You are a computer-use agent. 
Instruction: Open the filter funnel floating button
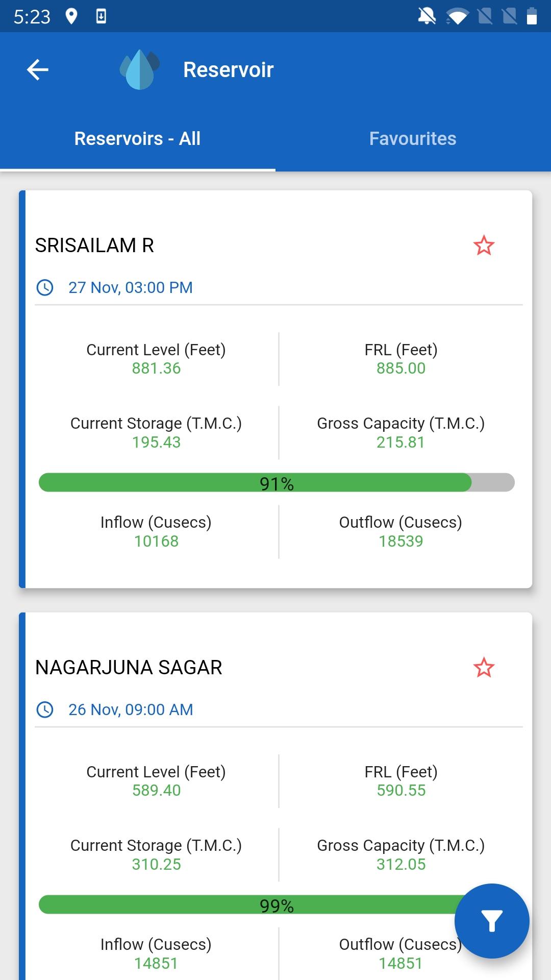coord(492,921)
